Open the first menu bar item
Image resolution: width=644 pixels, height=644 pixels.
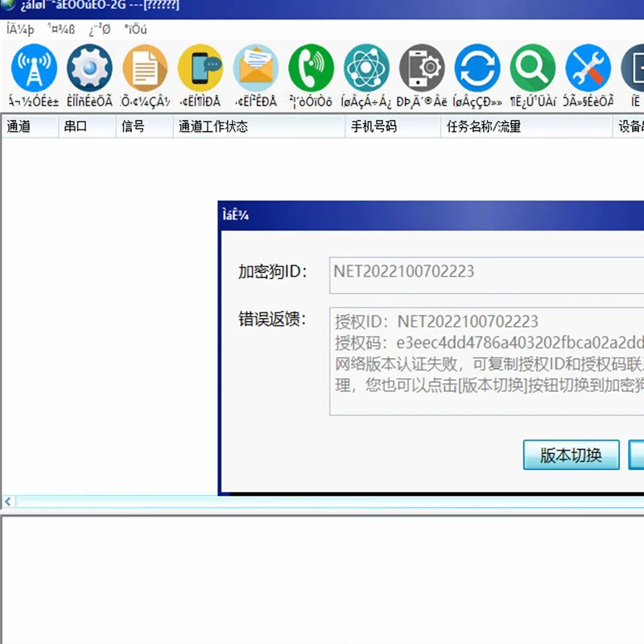point(20,30)
